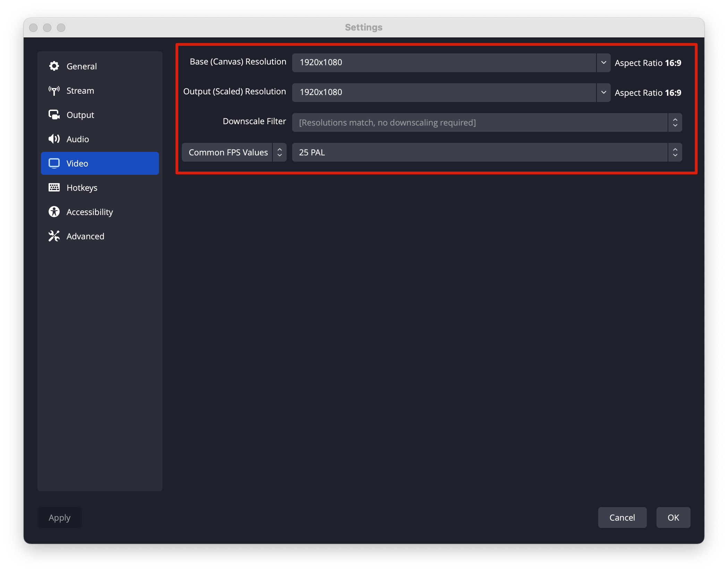The width and height of the screenshot is (728, 573).
Task: Click the Audio speaker icon
Action: pyautogui.click(x=54, y=139)
